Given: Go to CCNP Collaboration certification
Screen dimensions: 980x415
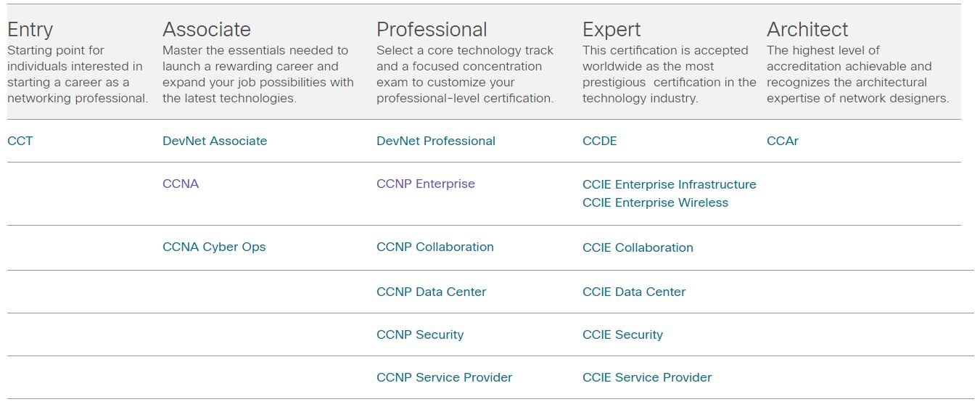Looking at the screenshot, I should click(435, 247).
